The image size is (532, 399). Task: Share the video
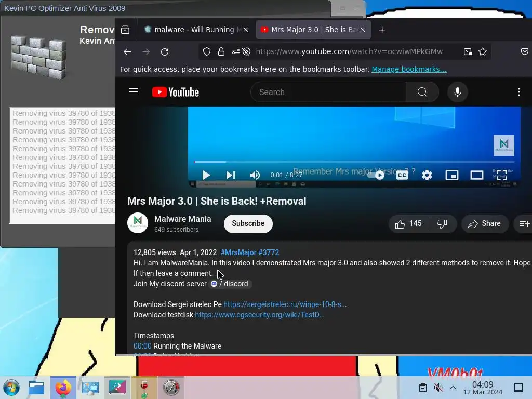coord(485,223)
